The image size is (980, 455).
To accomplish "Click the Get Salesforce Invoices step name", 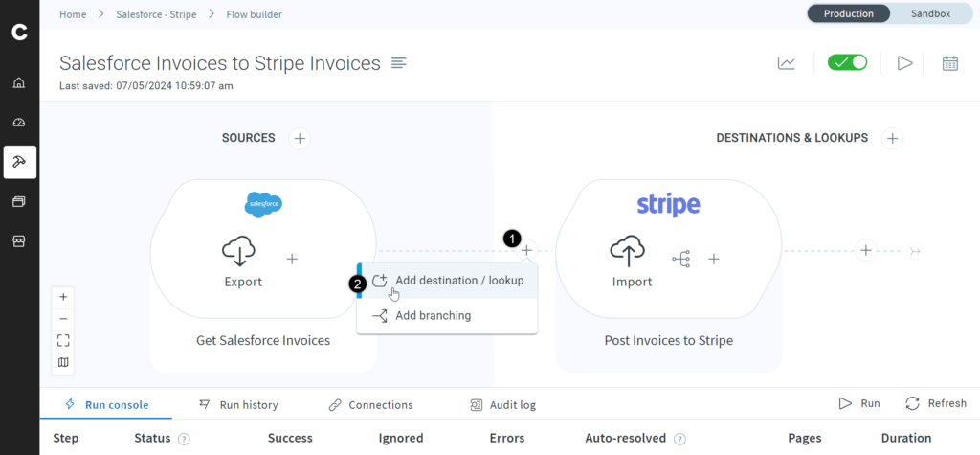I will [263, 340].
